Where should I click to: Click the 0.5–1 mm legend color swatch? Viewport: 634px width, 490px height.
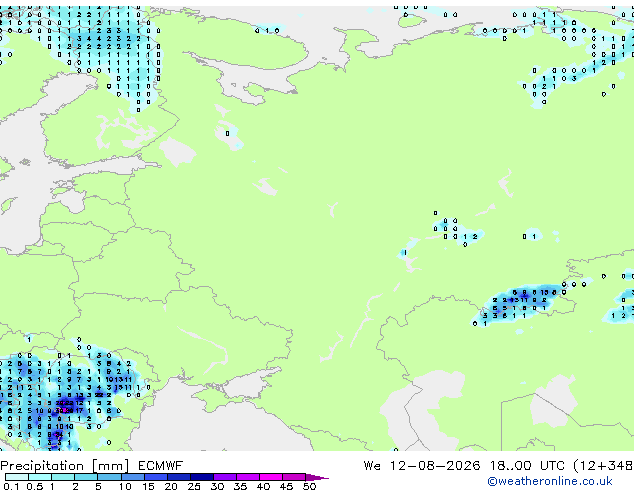[40, 477]
